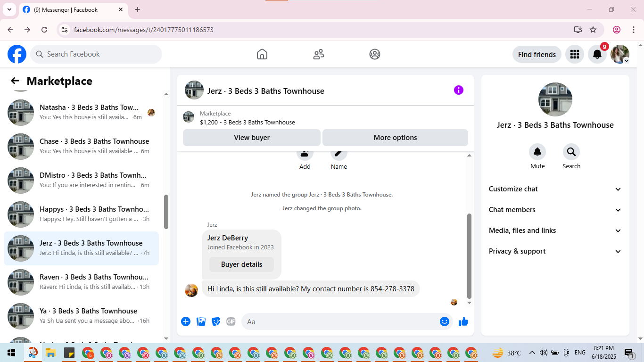Click the browser address bar URL
This screenshot has height=362, width=644.
144,30
